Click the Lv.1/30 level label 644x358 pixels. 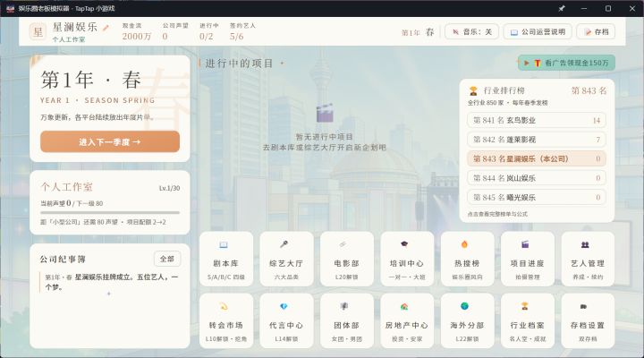coord(169,188)
